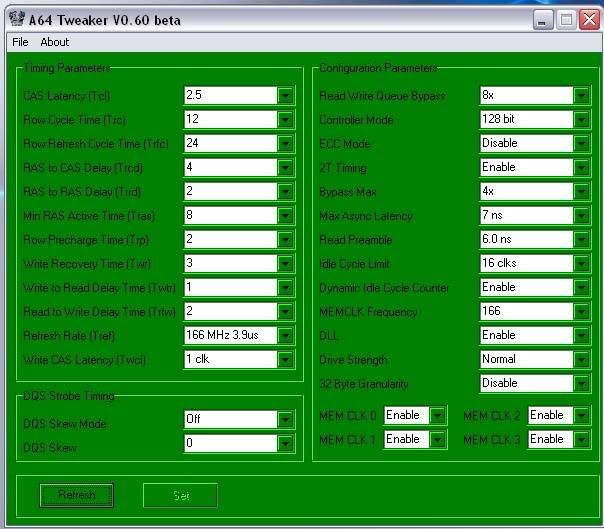
Task: Open the File menu
Action: [20, 42]
